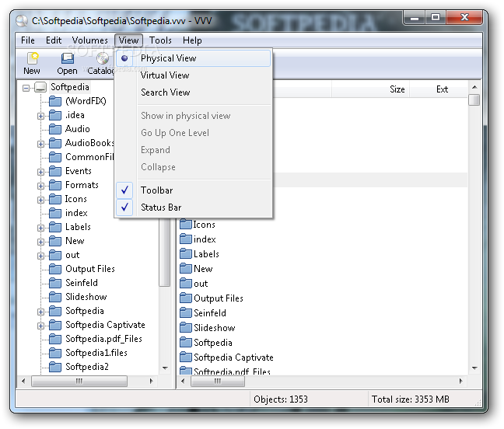
Task: Click the Slideshow folder icon in file list
Action: [x=186, y=327]
